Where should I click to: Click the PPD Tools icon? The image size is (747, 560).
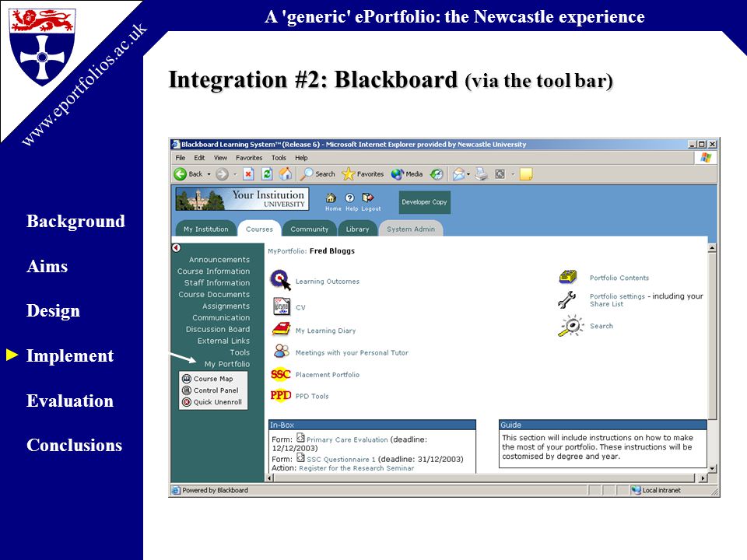(x=281, y=395)
